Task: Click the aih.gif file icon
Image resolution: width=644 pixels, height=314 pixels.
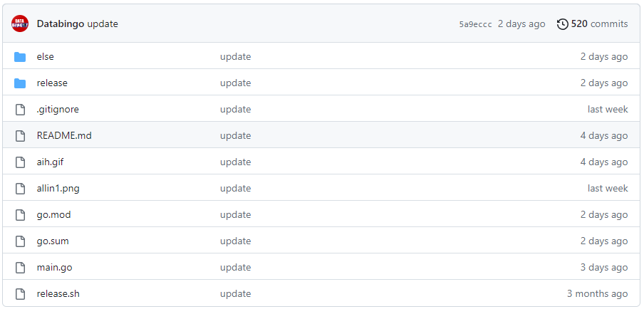Action: [x=20, y=162]
